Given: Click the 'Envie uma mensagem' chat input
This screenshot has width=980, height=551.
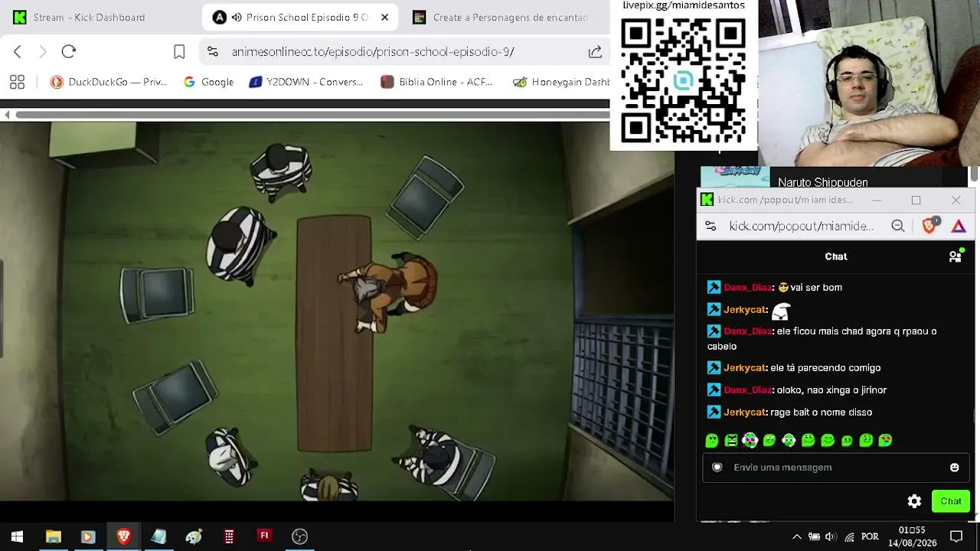Looking at the screenshot, I should coord(835,468).
